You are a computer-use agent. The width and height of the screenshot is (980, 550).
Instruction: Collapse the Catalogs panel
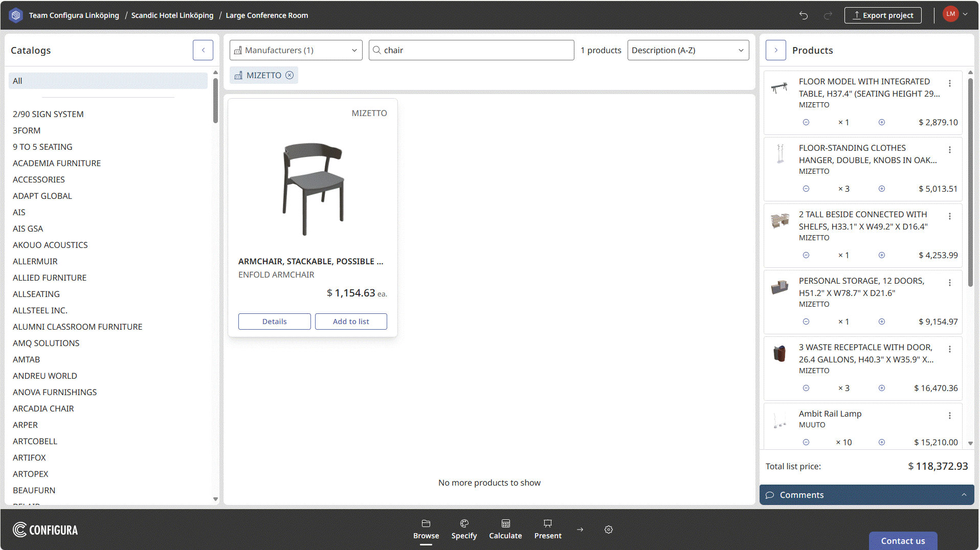[203, 50]
